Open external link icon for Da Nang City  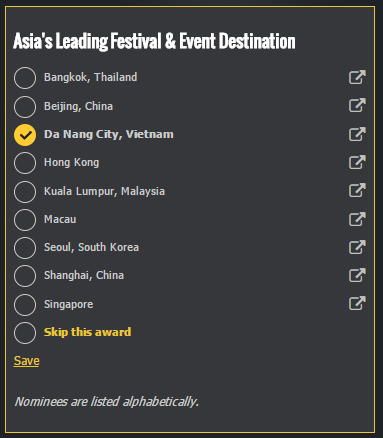click(357, 134)
